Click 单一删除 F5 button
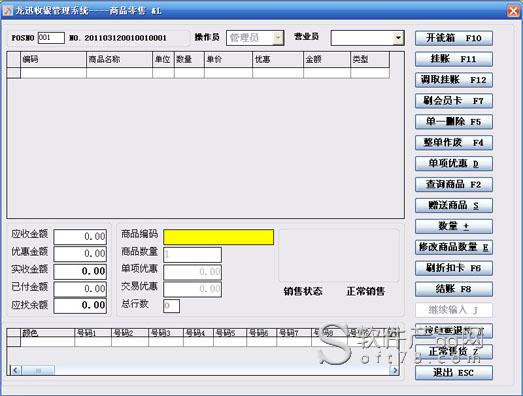Image resolution: width=523 pixels, height=396 pixels. point(454,122)
